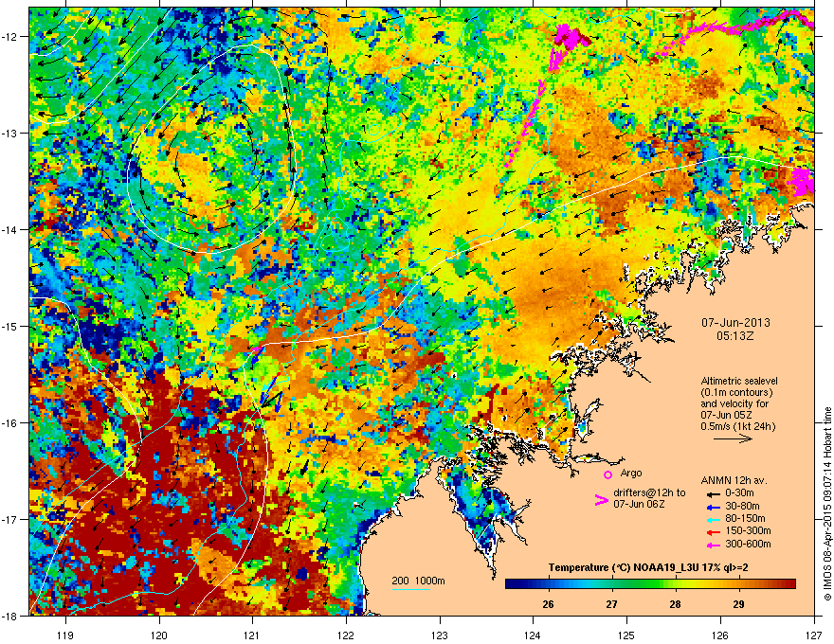The height and width of the screenshot is (644, 834).
Task: Click the 'ANMN 12h av.' heading
Action: pyautogui.click(x=734, y=481)
